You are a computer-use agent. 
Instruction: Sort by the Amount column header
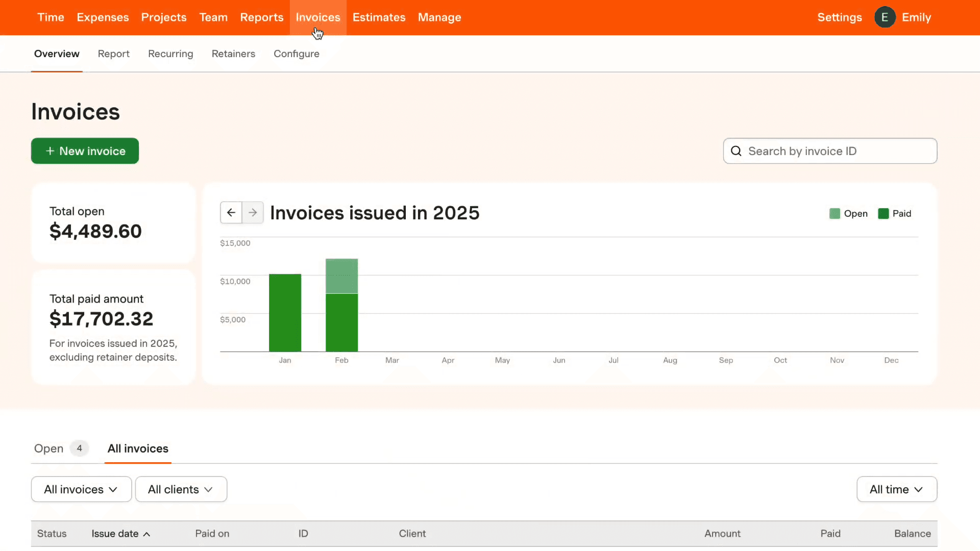[x=722, y=534]
